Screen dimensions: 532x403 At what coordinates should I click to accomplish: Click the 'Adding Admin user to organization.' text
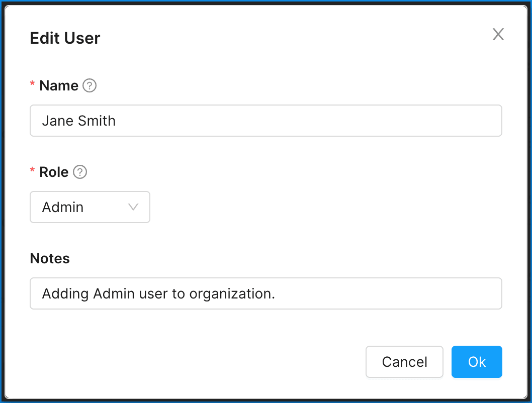(158, 294)
